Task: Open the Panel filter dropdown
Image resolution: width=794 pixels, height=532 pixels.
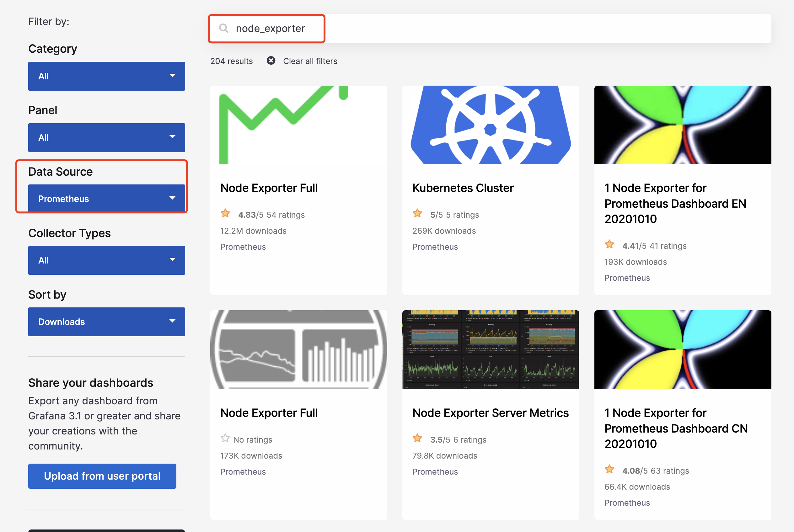Action: tap(107, 138)
